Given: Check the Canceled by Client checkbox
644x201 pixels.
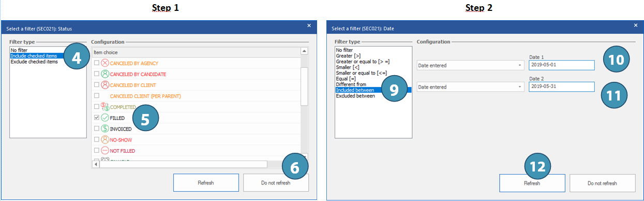Looking at the screenshot, I should 97,85.
